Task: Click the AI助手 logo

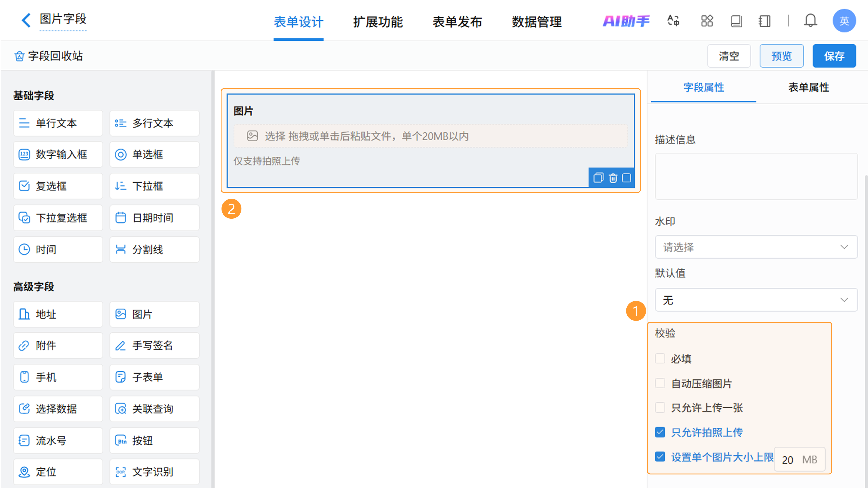Action: (x=626, y=21)
